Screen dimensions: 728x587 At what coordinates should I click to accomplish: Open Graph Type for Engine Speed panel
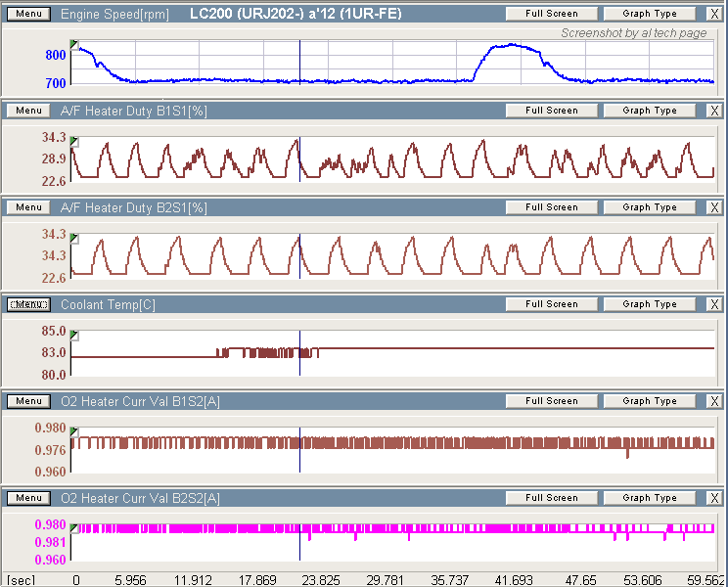click(650, 14)
